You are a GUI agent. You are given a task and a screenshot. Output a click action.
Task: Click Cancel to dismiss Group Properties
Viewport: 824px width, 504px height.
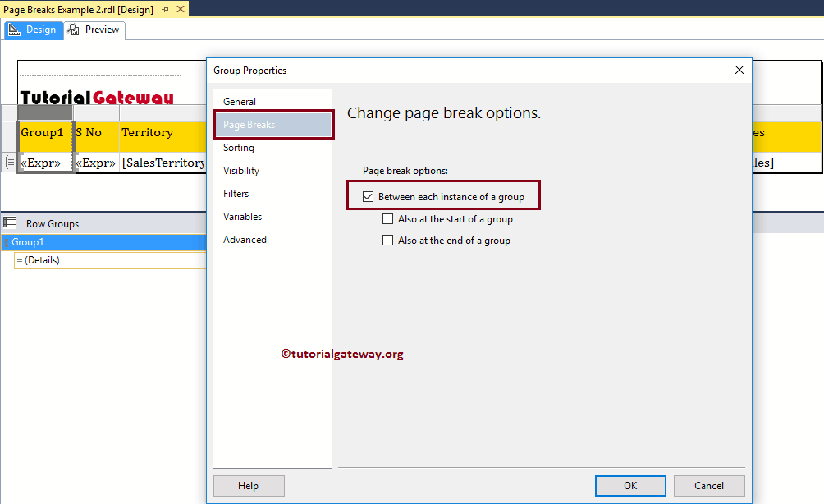click(x=708, y=485)
